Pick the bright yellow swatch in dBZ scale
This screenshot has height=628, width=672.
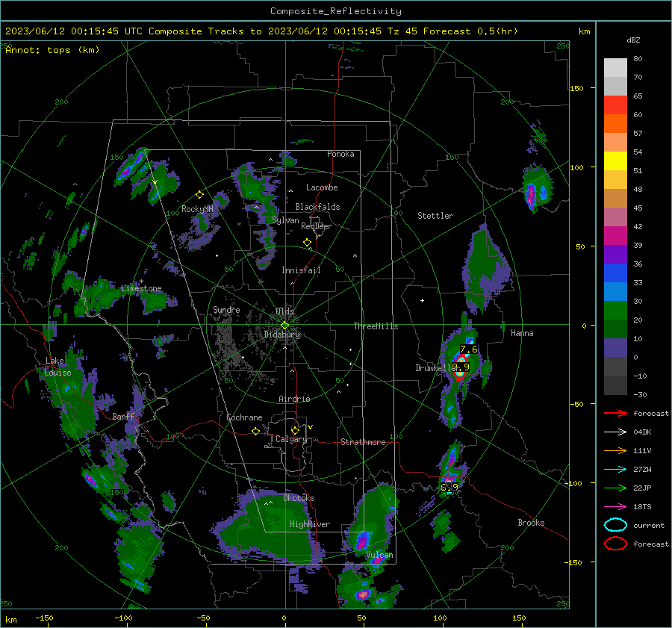point(615,161)
